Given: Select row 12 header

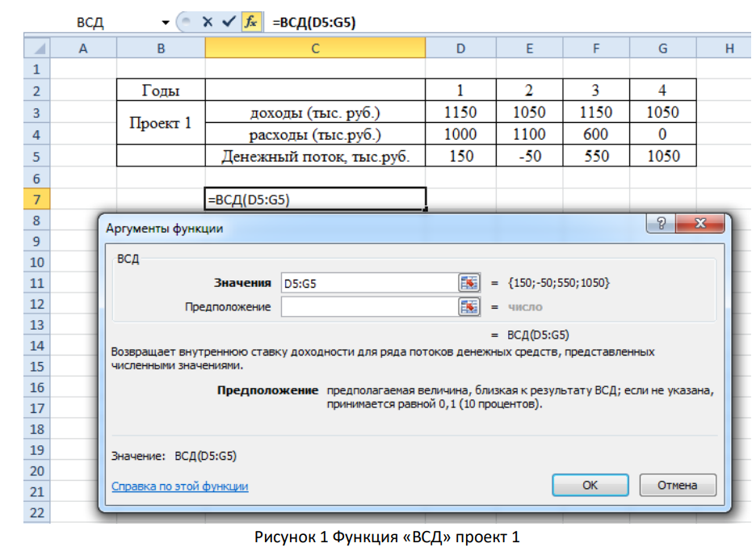Looking at the screenshot, I should pos(37,304).
